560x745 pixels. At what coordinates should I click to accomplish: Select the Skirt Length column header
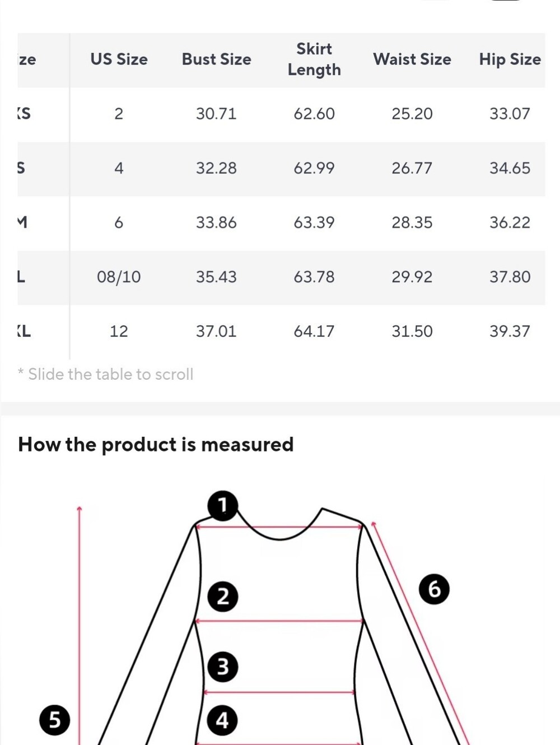pos(314,59)
